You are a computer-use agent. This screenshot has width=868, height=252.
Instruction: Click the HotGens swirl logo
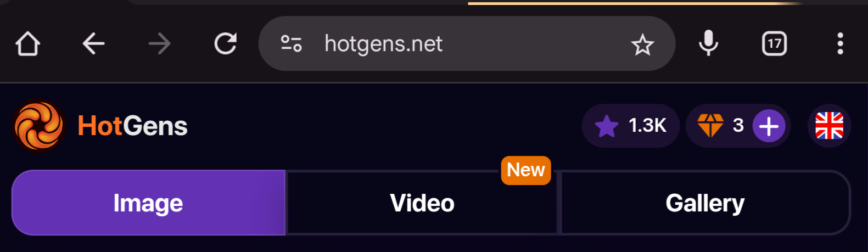tap(38, 126)
